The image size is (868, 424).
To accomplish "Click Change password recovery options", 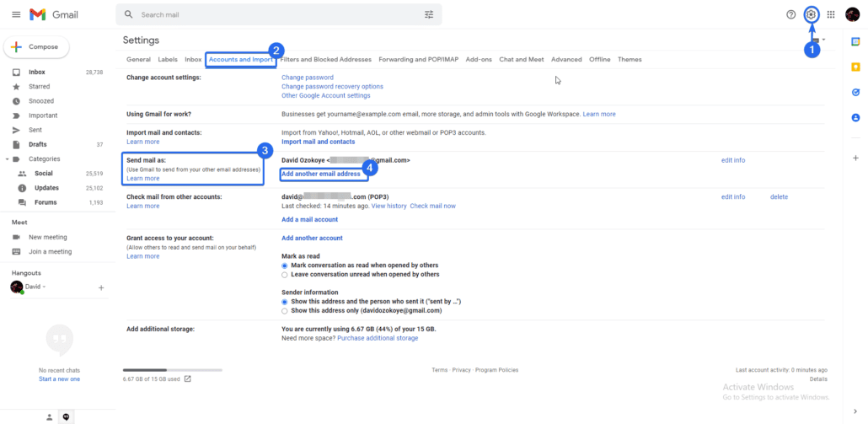I will pyautogui.click(x=332, y=86).
